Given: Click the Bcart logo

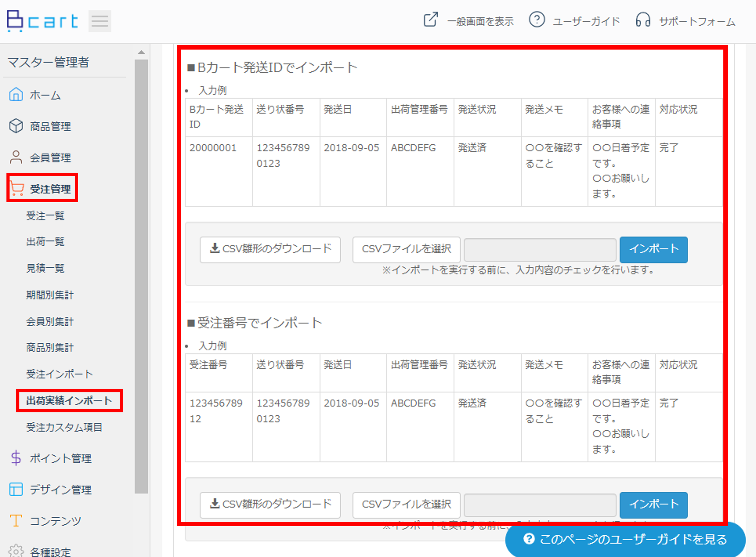Looking at the screenshot, I should coord(42,21).
